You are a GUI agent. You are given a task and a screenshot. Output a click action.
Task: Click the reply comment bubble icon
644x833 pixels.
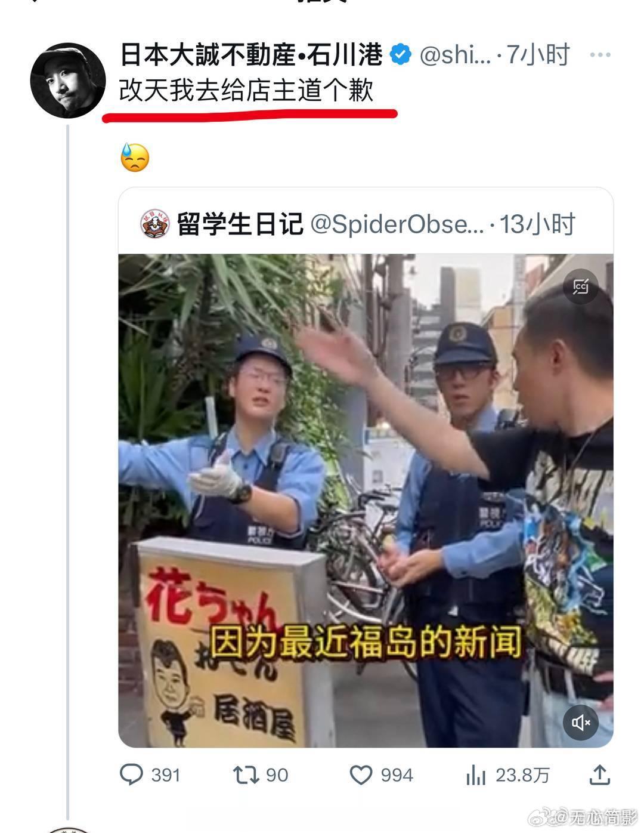pyautogui.click(x=131, y=775)
